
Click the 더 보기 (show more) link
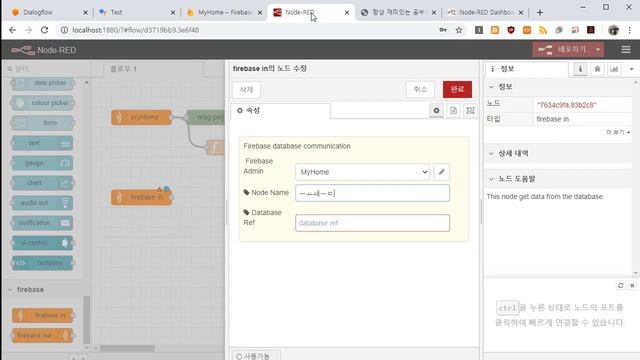pyautogui.click(x=618, y=132)
